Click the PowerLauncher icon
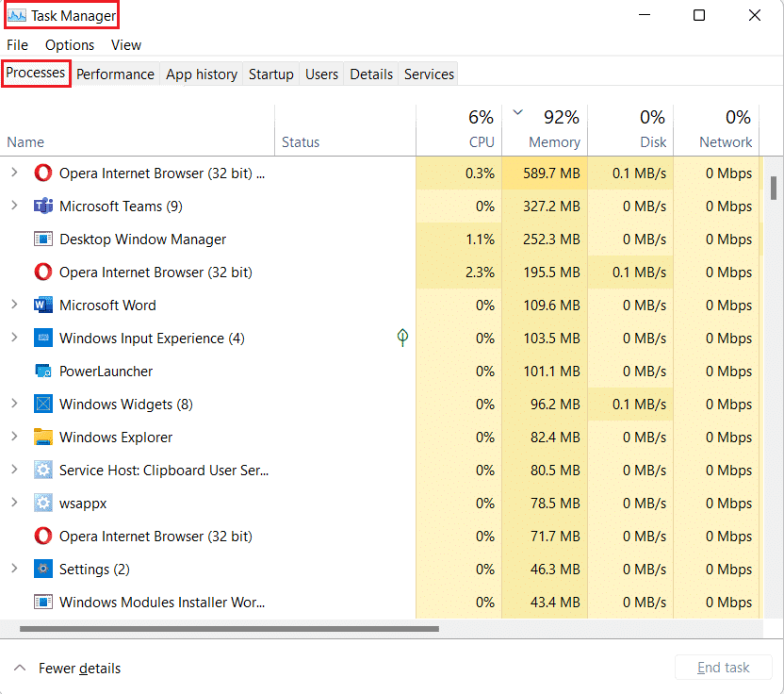The image size is (784, 694). [41, 371]
